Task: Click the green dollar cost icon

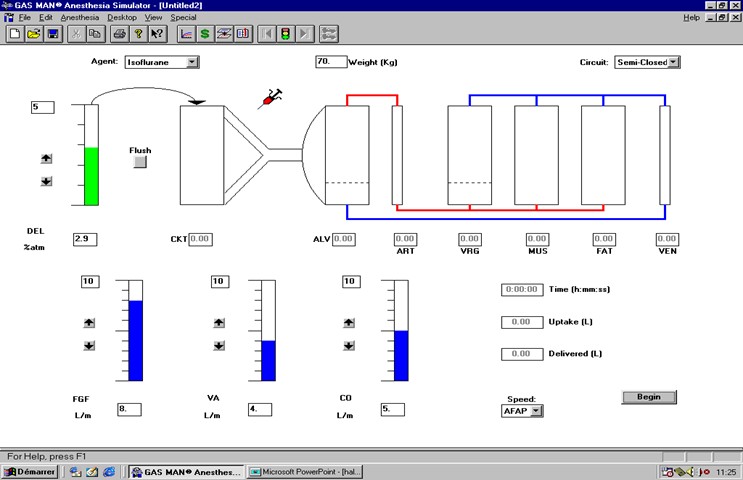Action: click(205, 34)
